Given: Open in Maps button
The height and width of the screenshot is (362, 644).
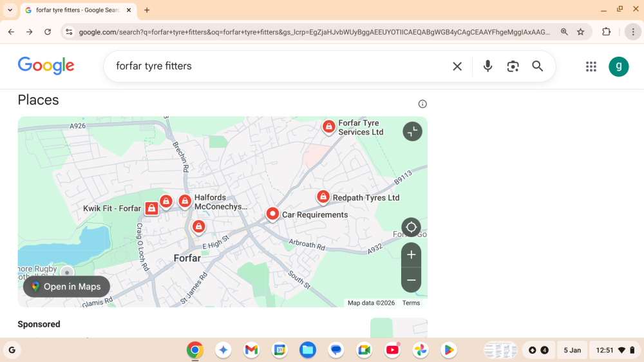Looking at the screenshot, I should pos(66,287).
